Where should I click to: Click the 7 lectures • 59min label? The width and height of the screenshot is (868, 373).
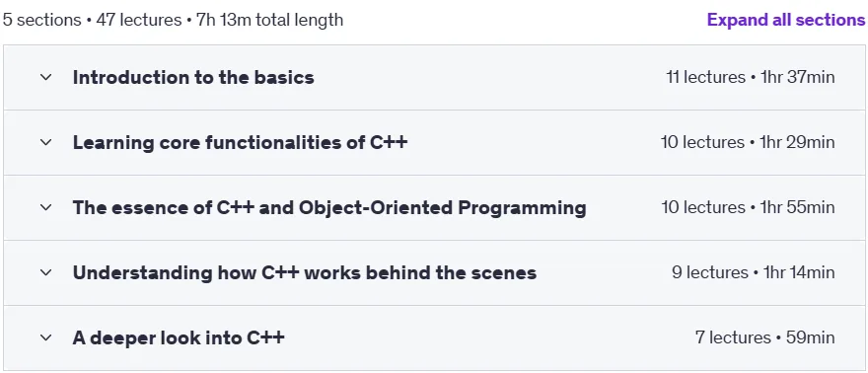(x=765, y=337)
